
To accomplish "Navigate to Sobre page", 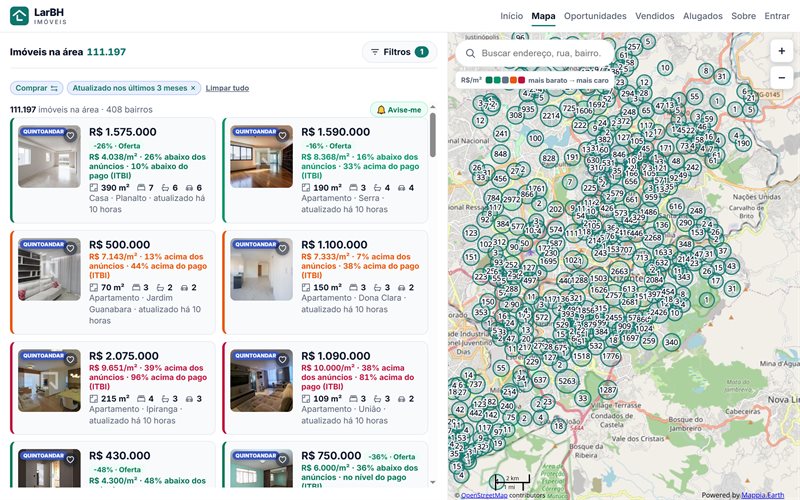I will pyautogui.click(x=743, y=16).
